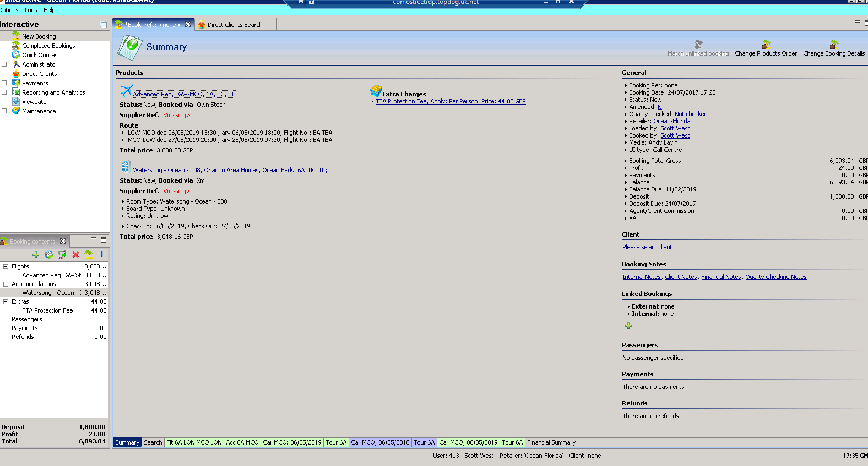Click the Quick Quotes clock icon

pyautogui.click(x=16, y=54)
